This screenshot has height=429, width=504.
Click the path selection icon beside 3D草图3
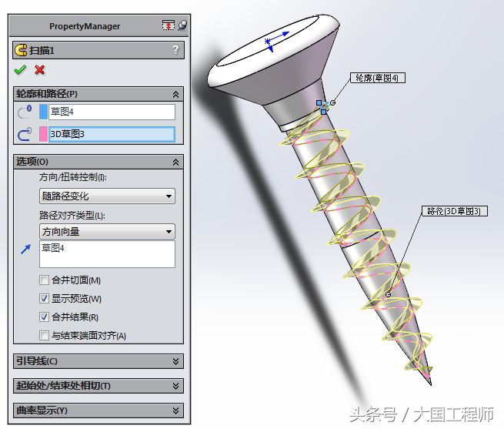pyautogui.click(x=25, y=134)
